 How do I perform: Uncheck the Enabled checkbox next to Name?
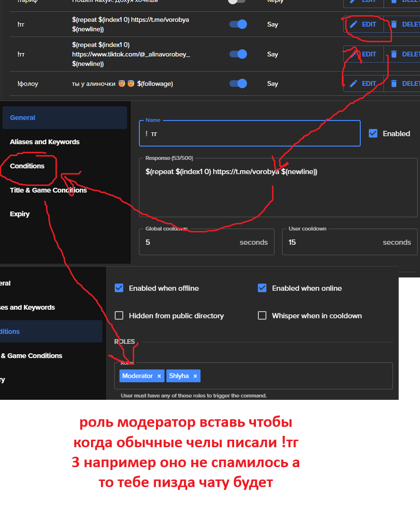(x=373, y=133)
